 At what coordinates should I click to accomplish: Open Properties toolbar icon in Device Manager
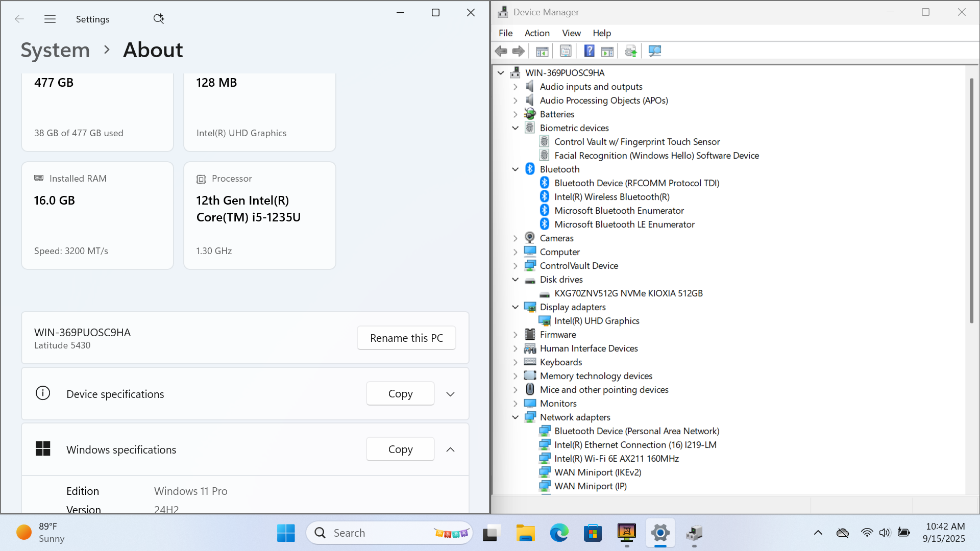566,51
